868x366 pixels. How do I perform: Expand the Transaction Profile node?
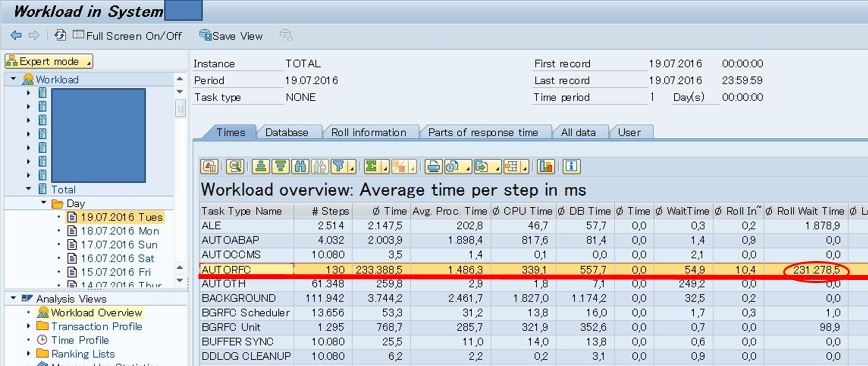click(29, 326)
